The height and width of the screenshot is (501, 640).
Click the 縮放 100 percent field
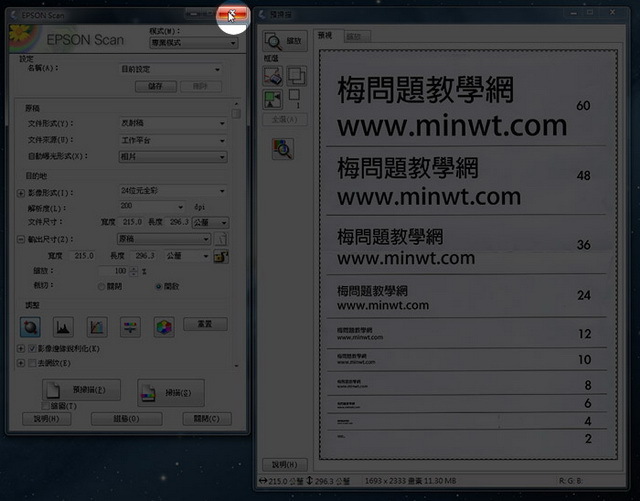pyautogui.click(x=114, y=271)
